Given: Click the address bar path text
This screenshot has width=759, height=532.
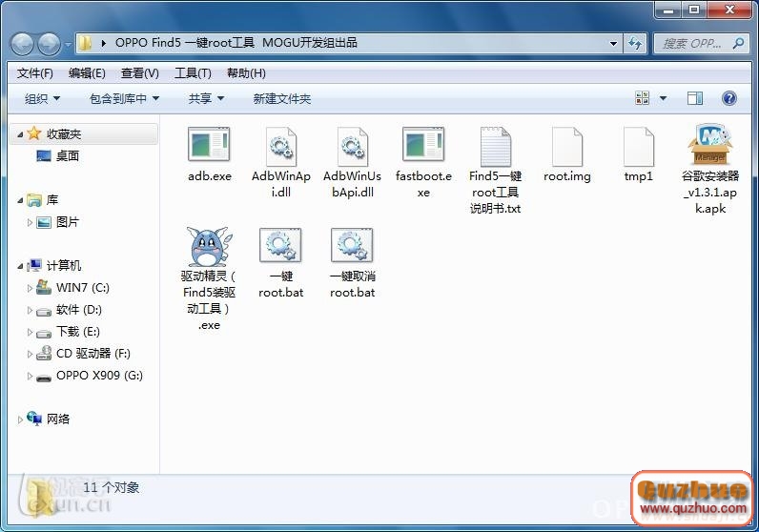Looking at the screenshot, I should pyautogui.click(x=236, y=43).
